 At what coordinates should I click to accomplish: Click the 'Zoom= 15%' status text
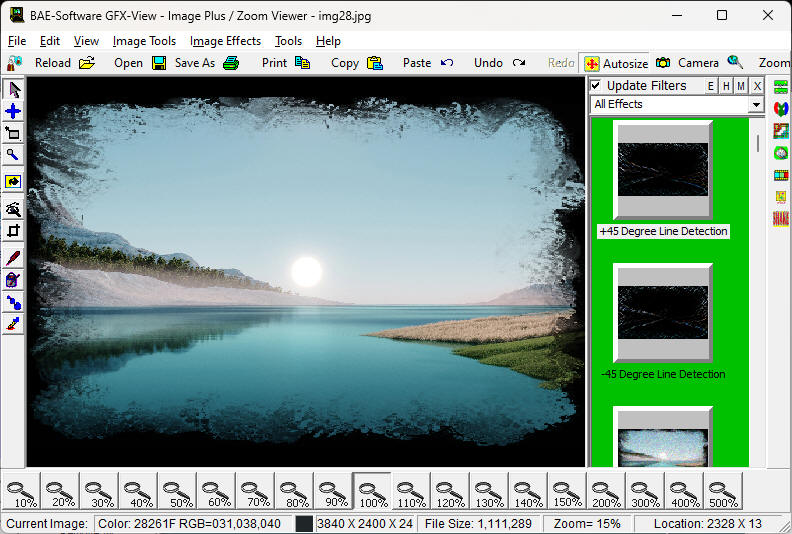pyautogui.click(x=587, y=524)
